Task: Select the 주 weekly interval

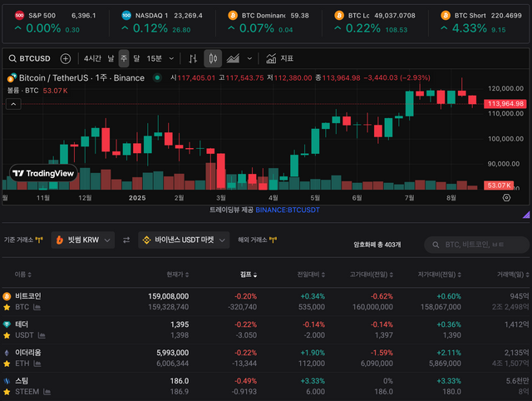Action: (124, 58)
